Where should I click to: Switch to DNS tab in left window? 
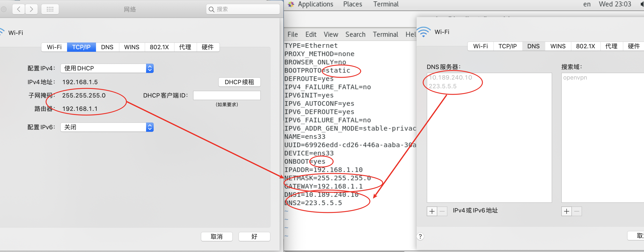click(107, 47)
